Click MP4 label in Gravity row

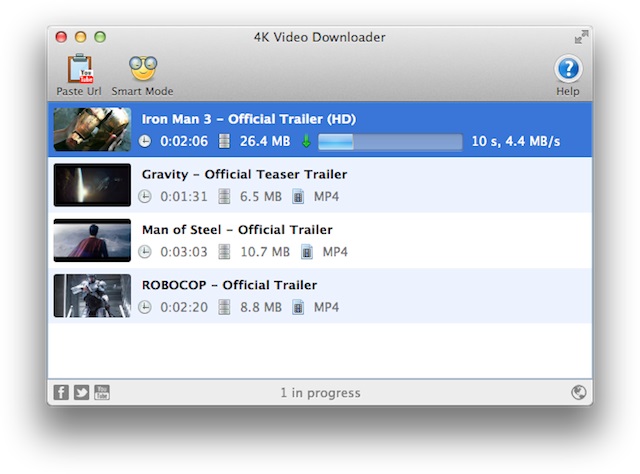click(326, 196)
